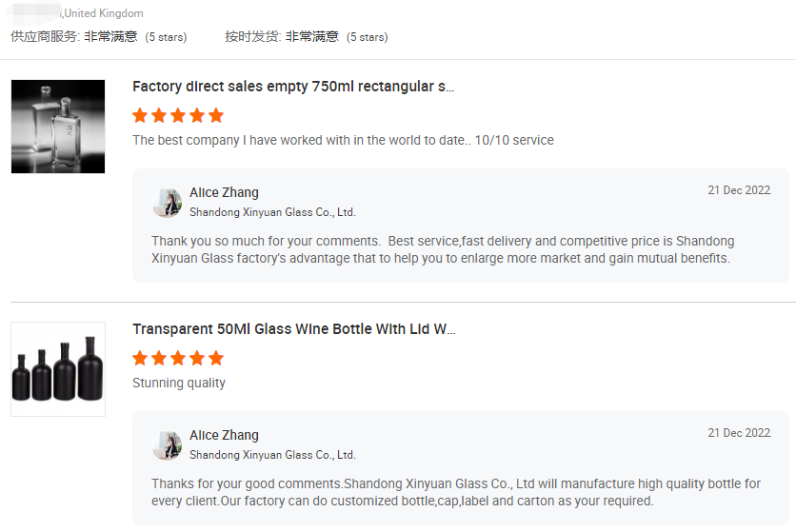Click Alice Zhang's avatar in the second reply

168,444
